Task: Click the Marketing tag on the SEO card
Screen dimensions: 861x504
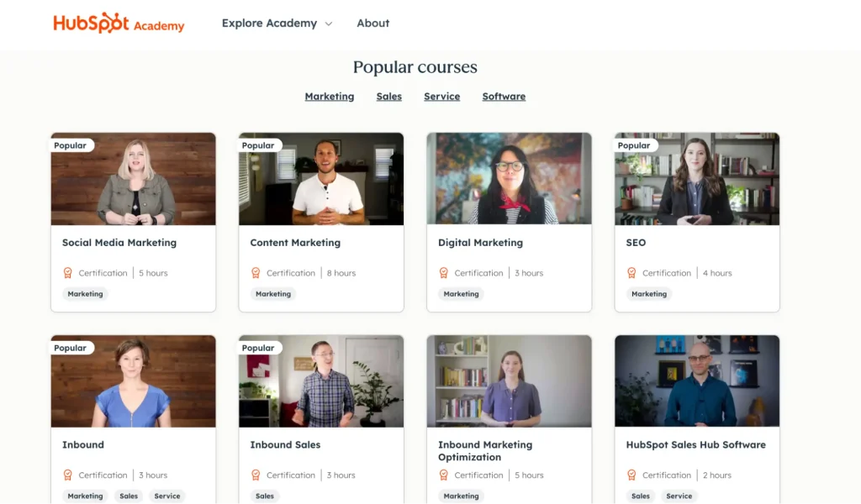Action: click(648, 294)
